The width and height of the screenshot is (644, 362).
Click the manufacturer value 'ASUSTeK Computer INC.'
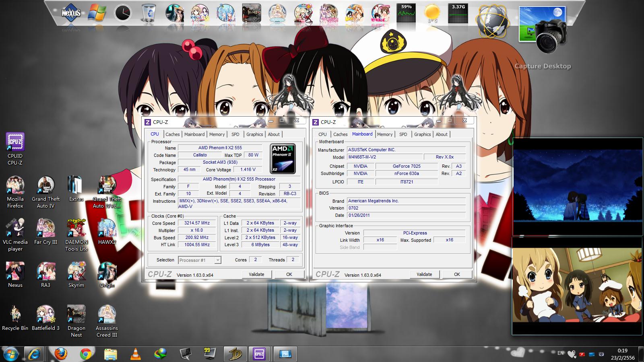pos(407,150)
